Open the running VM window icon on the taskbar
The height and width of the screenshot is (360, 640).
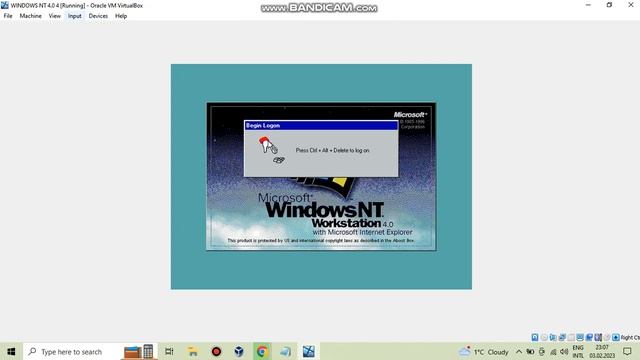coord(309,351)
